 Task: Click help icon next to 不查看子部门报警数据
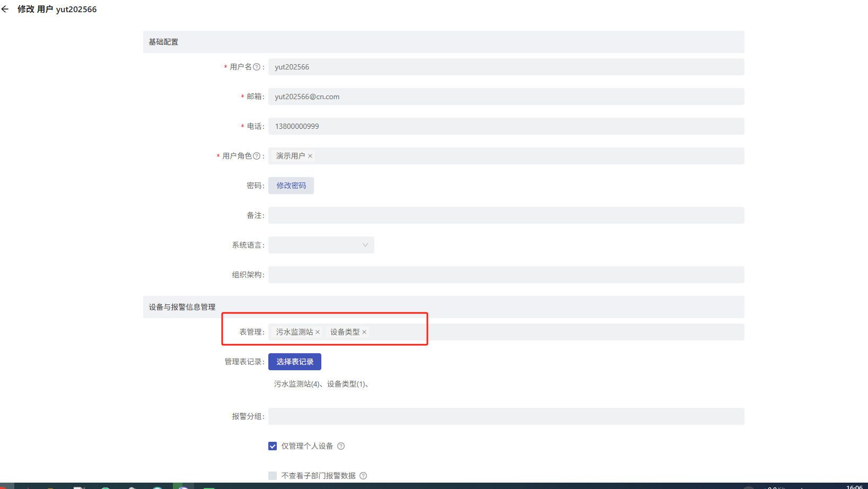(x=363, y=476)
